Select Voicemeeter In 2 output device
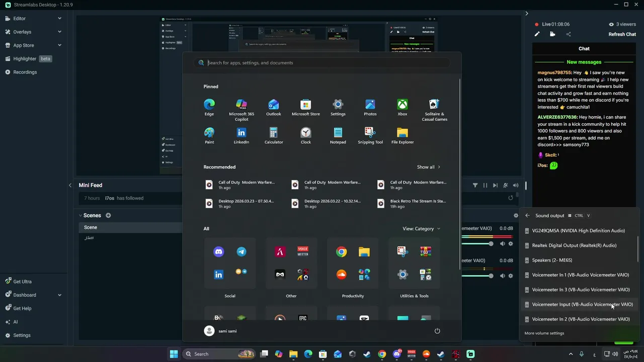Viewport: 644px width, 362px height. click(579, 319)
